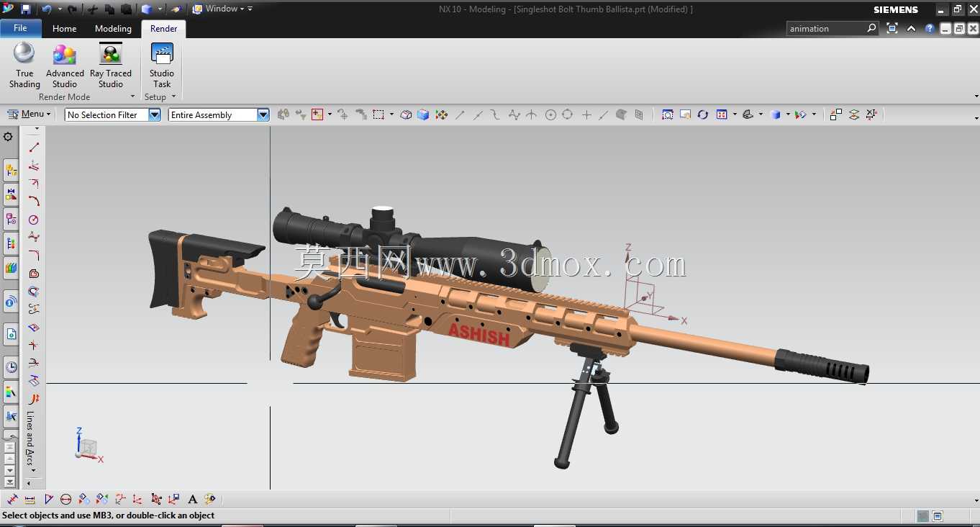The width and height of the screenshot is (980, 527).
Task: Select the Circle tool in the left toolbar
Action: click(34, 220)
